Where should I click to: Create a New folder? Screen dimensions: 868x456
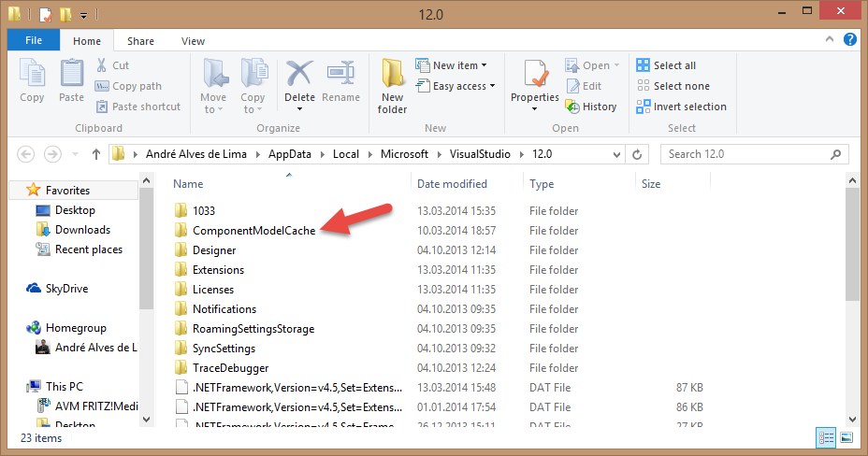[x=393, y=86]
